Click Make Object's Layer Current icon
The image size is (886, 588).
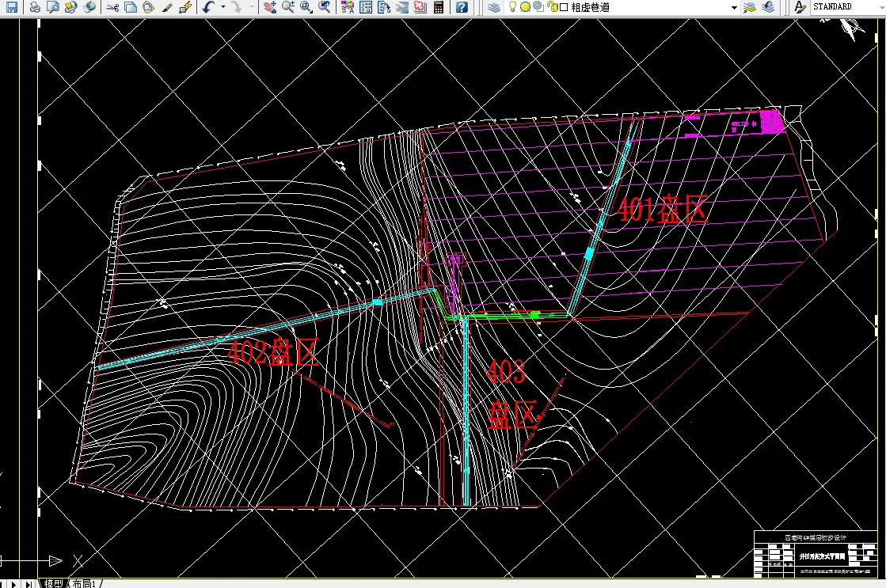click(750, 7)
